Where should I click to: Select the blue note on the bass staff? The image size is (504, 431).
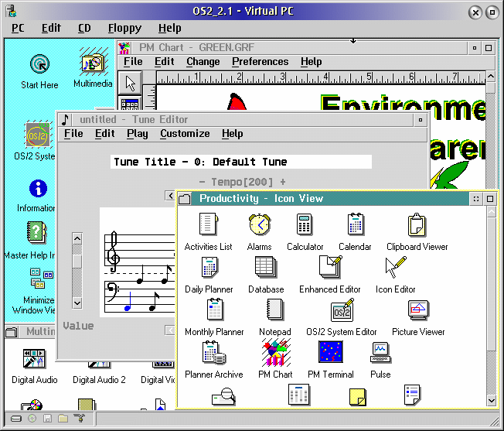tap(128, 301)
